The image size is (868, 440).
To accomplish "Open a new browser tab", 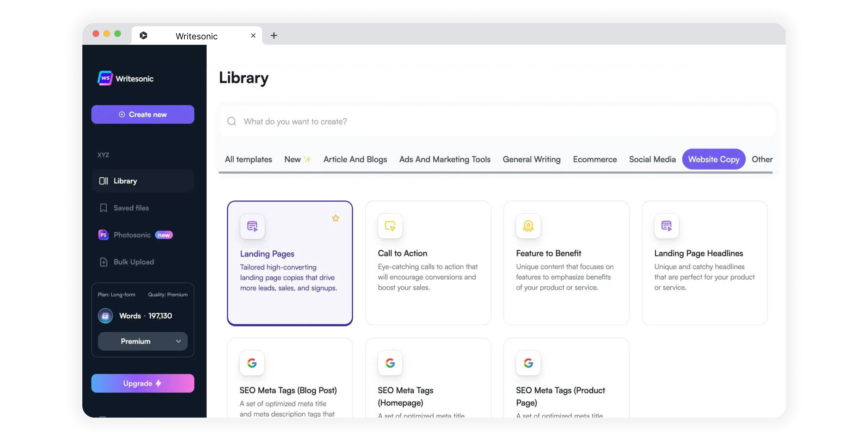I will [x=274, y=35].
